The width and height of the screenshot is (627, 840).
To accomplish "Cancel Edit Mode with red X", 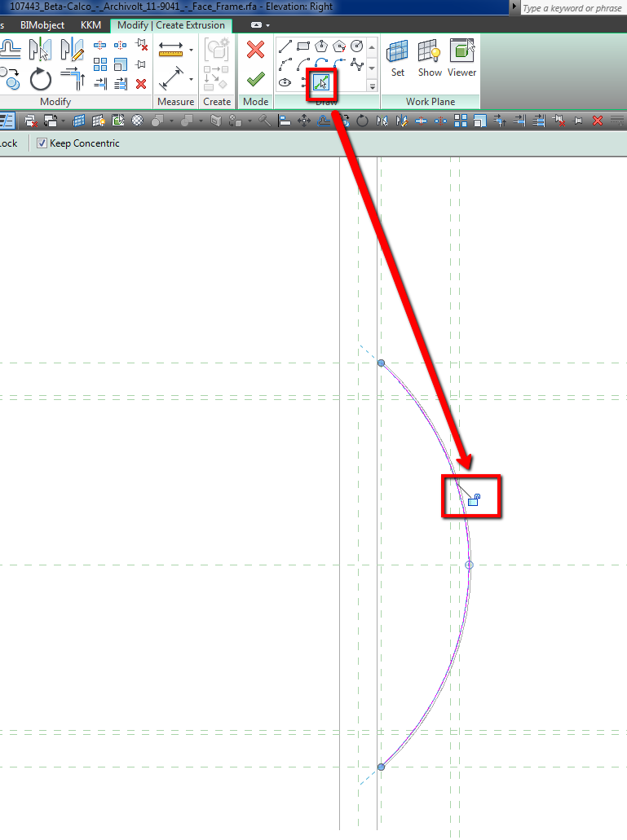I will click(256, 50).
